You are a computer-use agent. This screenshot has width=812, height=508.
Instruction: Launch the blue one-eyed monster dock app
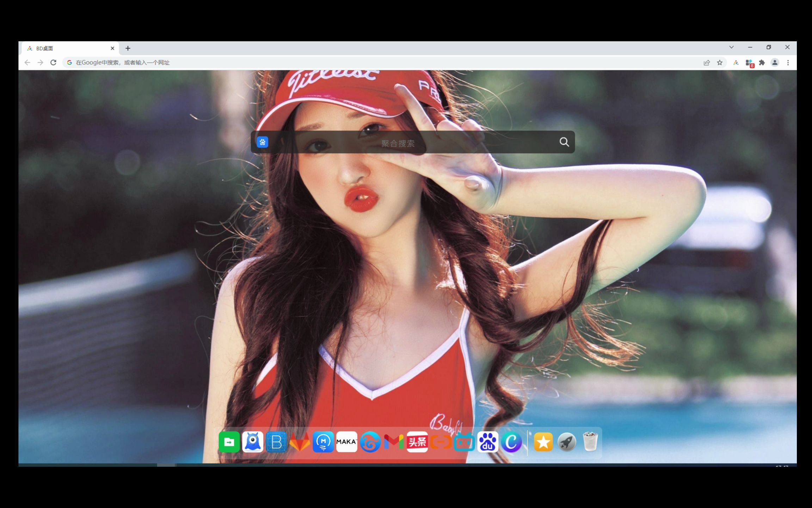point(253,442)
